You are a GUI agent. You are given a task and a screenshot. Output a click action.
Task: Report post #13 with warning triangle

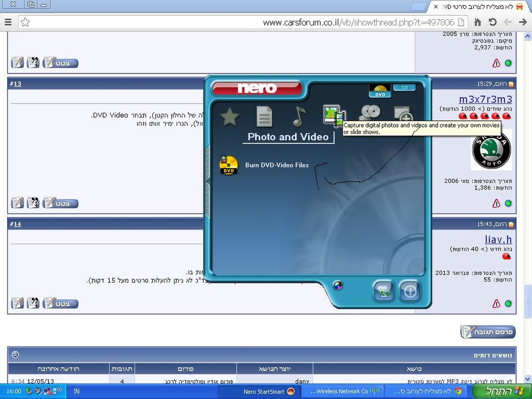click(x=496, y=203)
